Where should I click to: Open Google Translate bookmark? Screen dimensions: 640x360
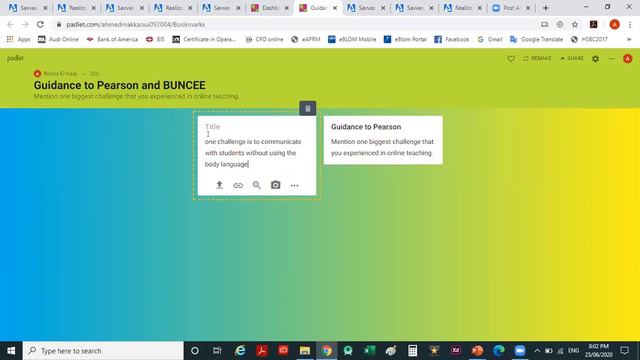pos(536,39)
